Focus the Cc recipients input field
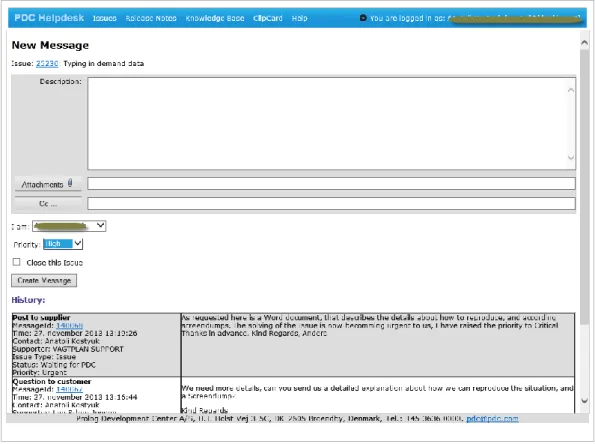595x444 pixels. [x=331, y=203]
